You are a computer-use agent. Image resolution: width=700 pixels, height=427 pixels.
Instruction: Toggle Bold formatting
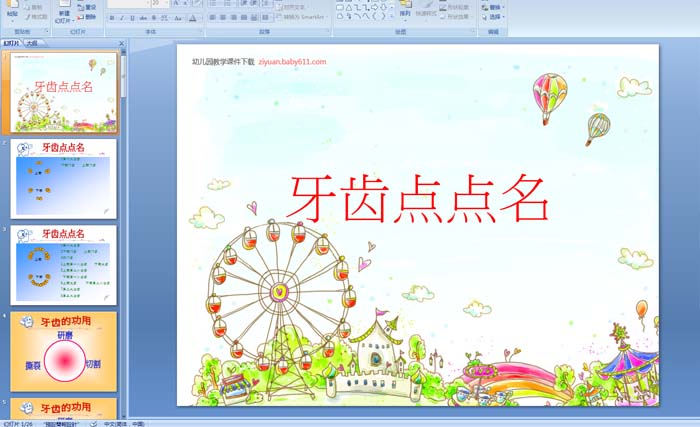112,18
